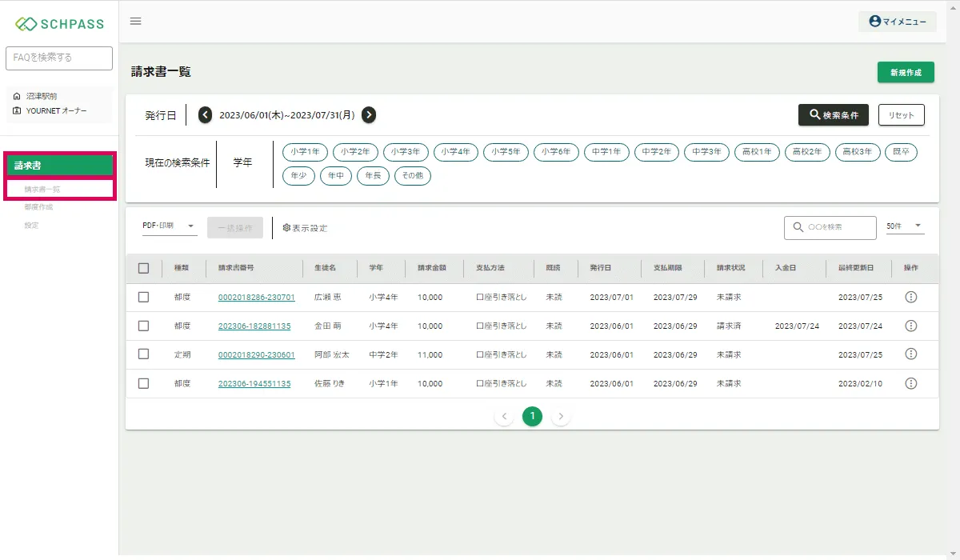Open 検索条件 search conditions
960x560 pixels.
point(834,115)
